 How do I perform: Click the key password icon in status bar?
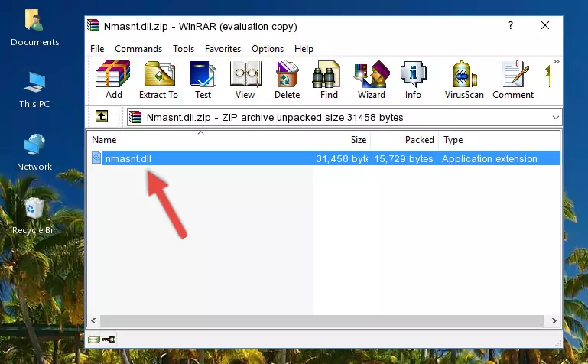[109, 340]
